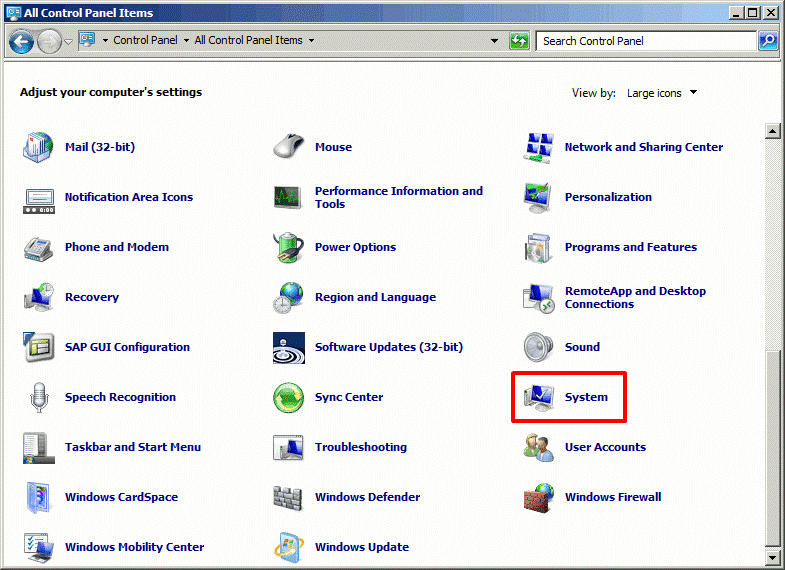Image resolution: width=785 pixels, height=570 pixels.
Task: Click Control Panel breadcrumb segment
Action: point(145,40)
